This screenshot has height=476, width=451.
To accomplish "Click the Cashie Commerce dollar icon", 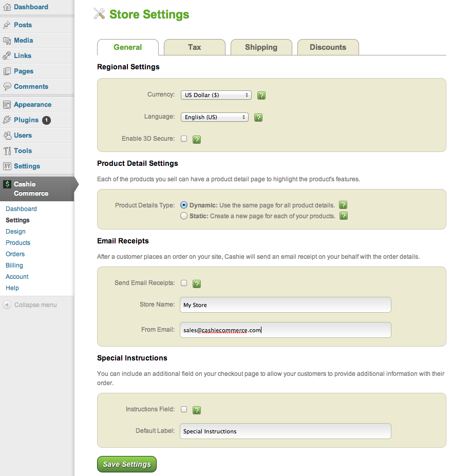I will tap(7, 184).
